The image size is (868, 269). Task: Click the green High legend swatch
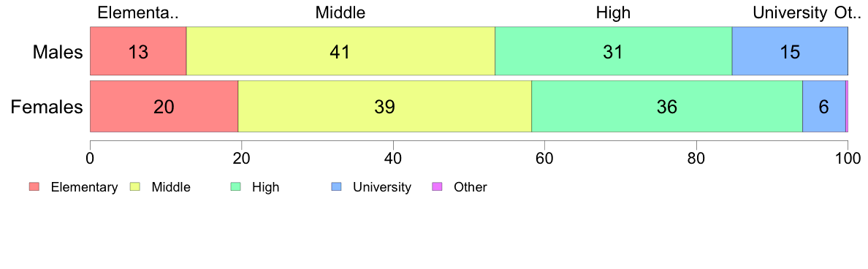(x=235, y=187)
